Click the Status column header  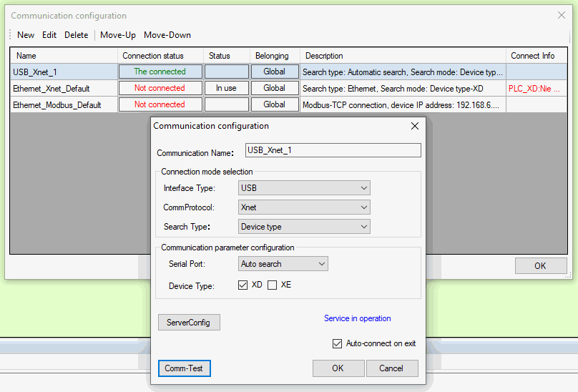[x=227, y=56]
